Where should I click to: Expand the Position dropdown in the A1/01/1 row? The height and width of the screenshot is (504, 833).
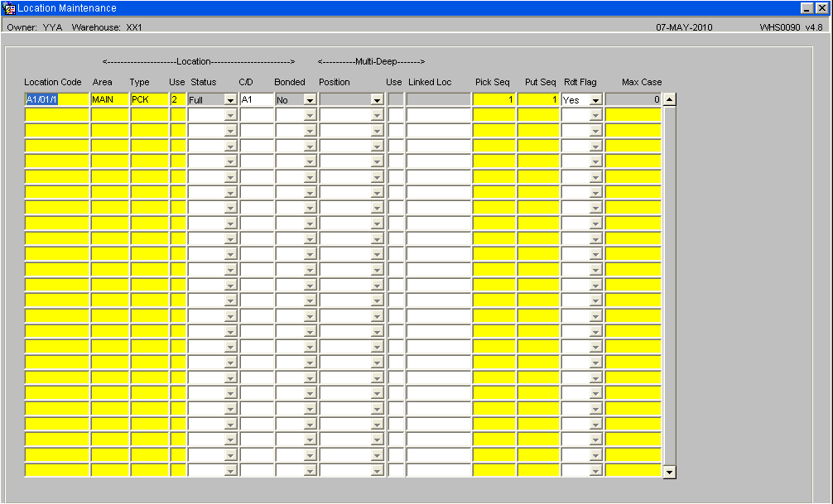pyautogui.click(x=378, y=100)
